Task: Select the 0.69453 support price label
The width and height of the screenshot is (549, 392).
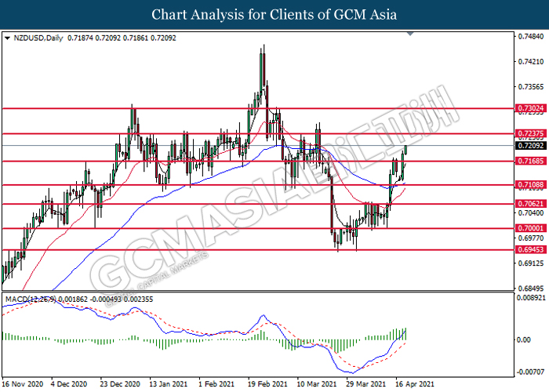Action: pyautogui.click(x=531, y=249)
